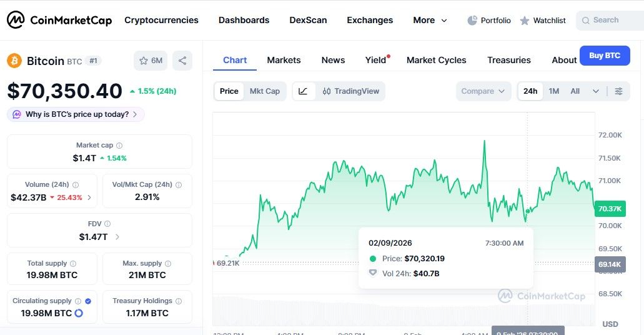The height and width of the screenshot is (335, 644).
Task: Expand the More navigation menu
Action: (430, 20)
